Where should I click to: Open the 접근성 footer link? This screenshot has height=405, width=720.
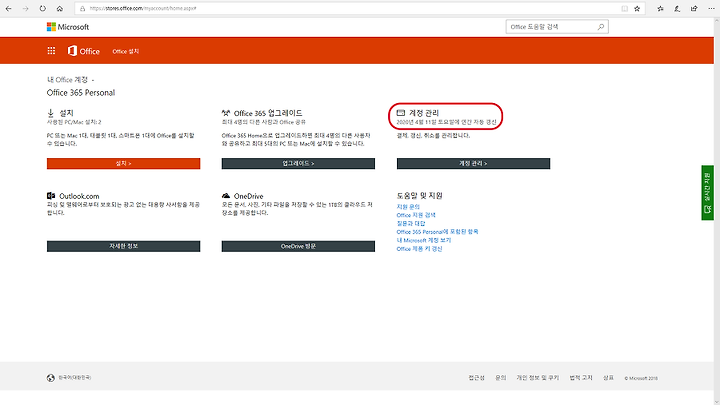[477, 378]
